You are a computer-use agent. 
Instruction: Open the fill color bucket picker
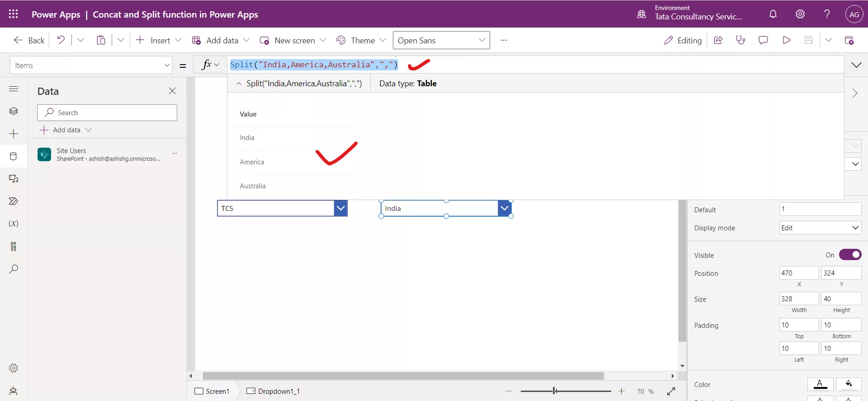pos(849,384)
